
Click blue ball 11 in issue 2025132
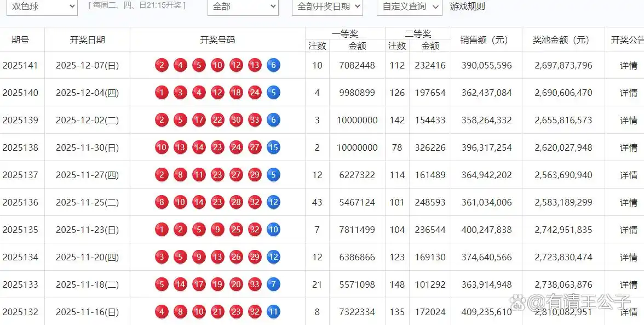click(273, 312)
